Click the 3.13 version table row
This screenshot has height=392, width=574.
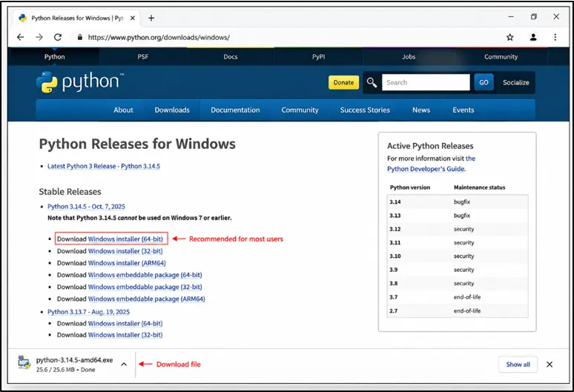(458, 216)
